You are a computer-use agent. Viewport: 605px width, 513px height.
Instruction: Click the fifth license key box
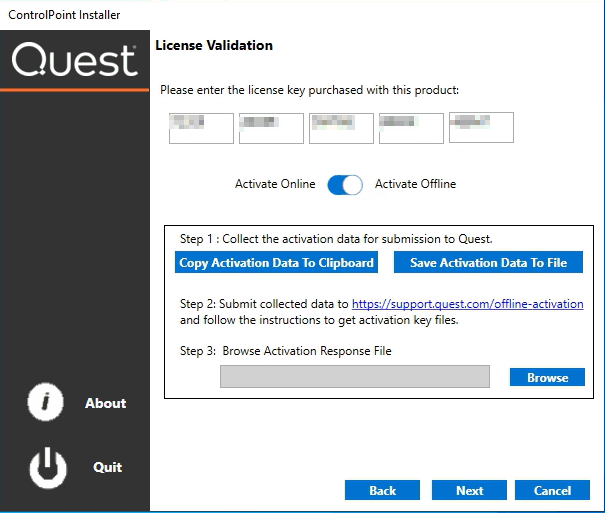[x=481, y=128]
